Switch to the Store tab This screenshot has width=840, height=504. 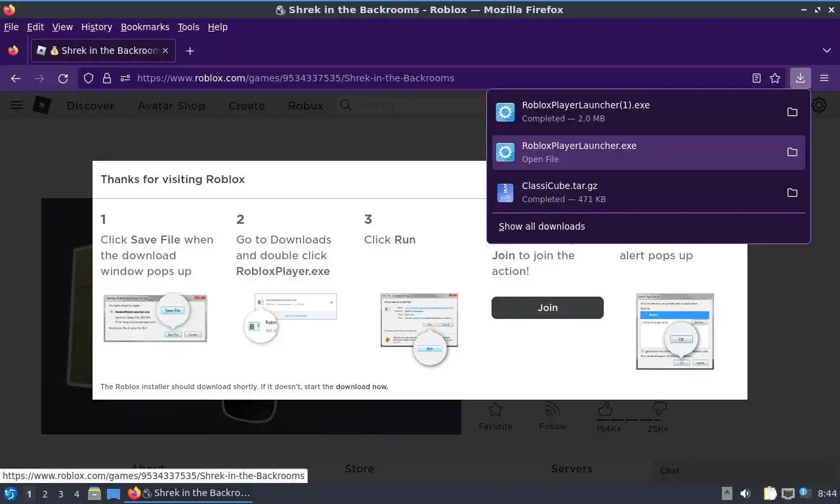pos(360,469)
